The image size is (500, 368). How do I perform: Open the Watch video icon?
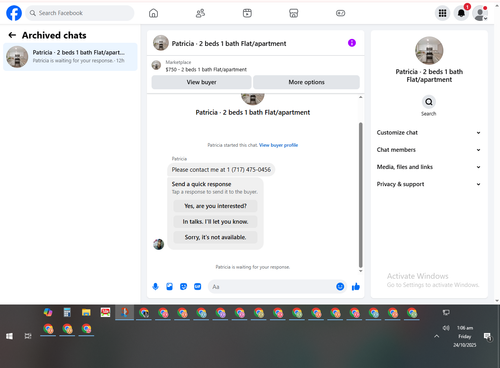[x=247, y=13]
